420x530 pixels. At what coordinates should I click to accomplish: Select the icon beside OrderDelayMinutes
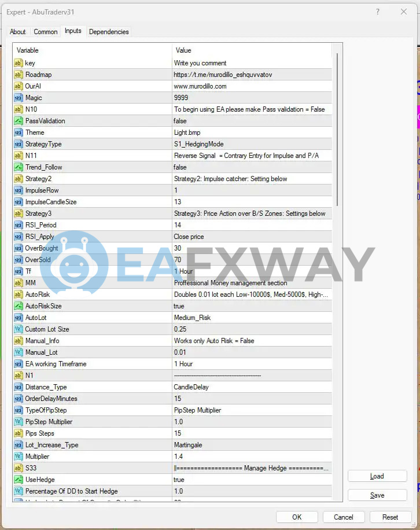[x=19, y=399]
